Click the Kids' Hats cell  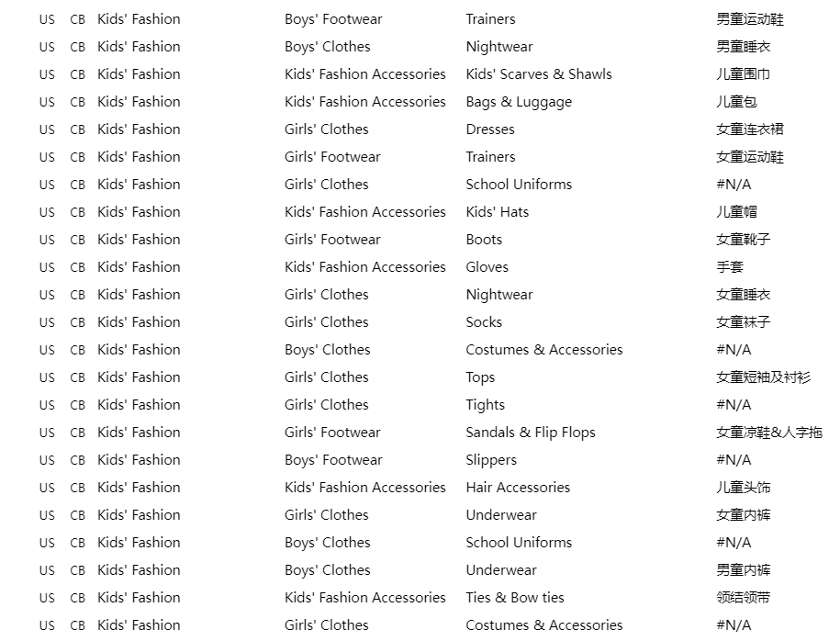(x=497, y=212)
